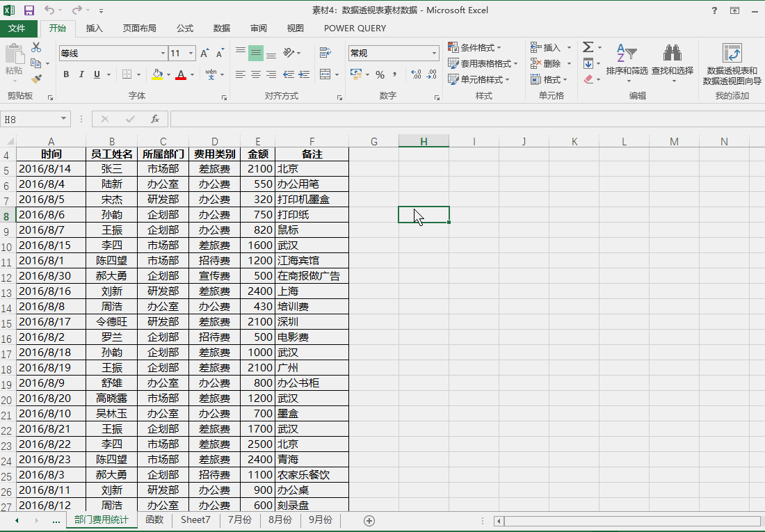Toggle Italic formatting
Viewport: 765px width, 532px height.
click(81, 74)
